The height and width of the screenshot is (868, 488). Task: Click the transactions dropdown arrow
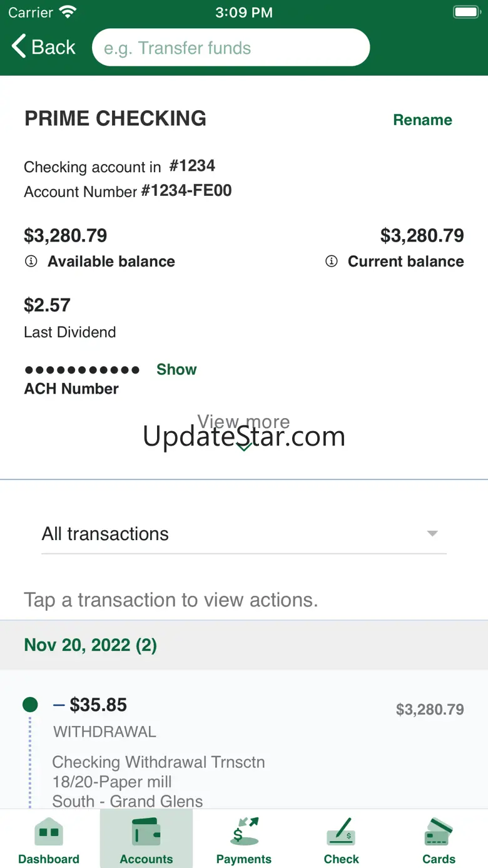(432, 534)
